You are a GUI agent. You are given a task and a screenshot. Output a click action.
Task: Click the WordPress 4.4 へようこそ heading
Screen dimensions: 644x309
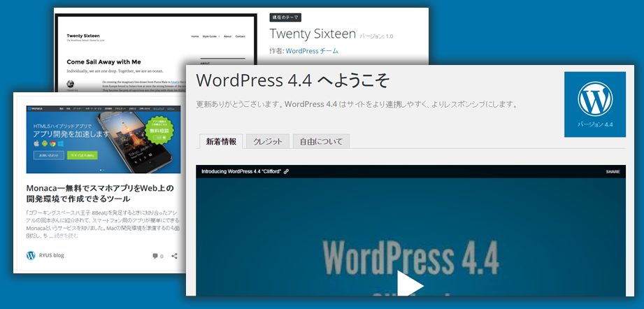[x=292, y=80]
